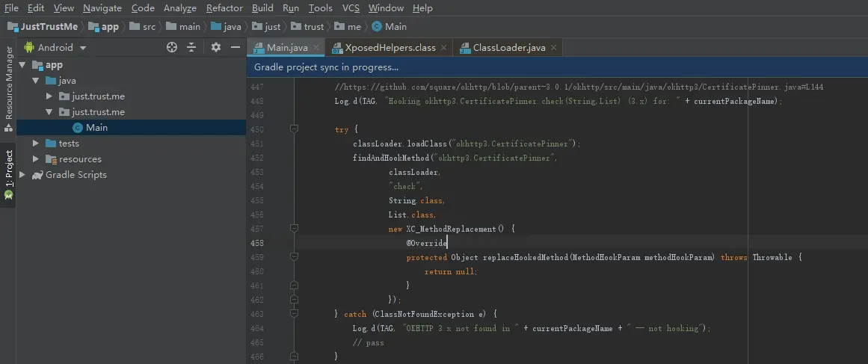
Task: Click fold end marker at line 462
Action: 294,299
